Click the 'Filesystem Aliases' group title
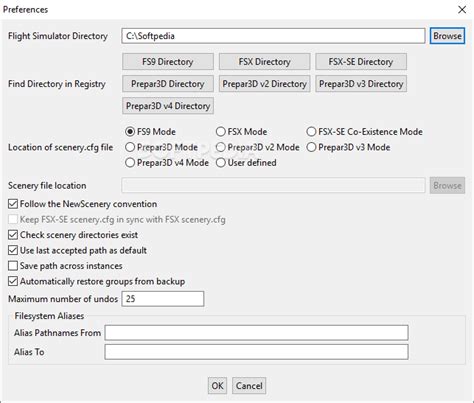The width and height of the screenshot is (474, 403). tap(49, 316)
